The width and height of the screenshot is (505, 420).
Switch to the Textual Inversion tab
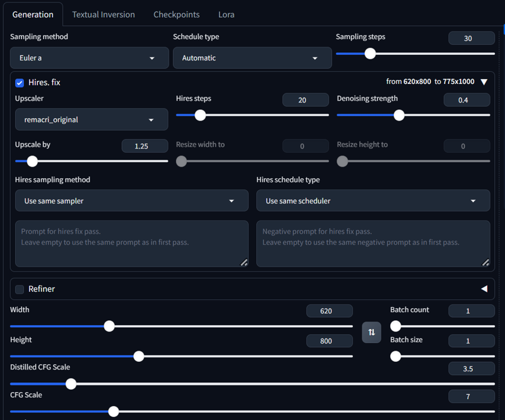click(x=104, y=15)
